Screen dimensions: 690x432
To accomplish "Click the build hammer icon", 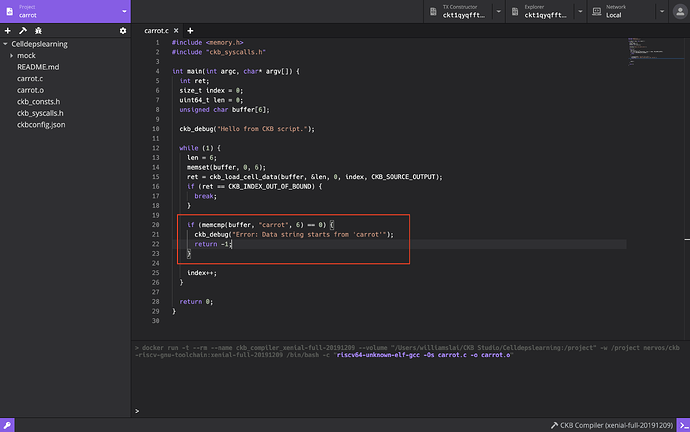I will [x=23, y=30].
